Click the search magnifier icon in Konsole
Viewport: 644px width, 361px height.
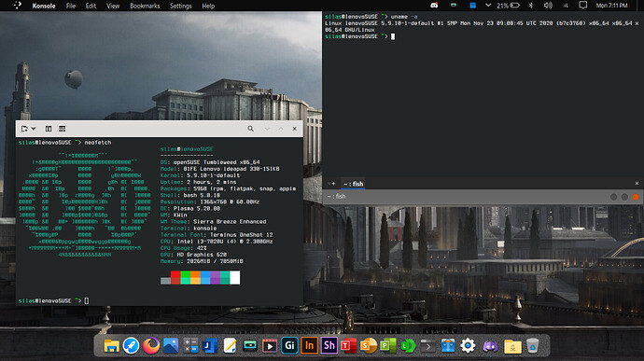click(250, 129)
